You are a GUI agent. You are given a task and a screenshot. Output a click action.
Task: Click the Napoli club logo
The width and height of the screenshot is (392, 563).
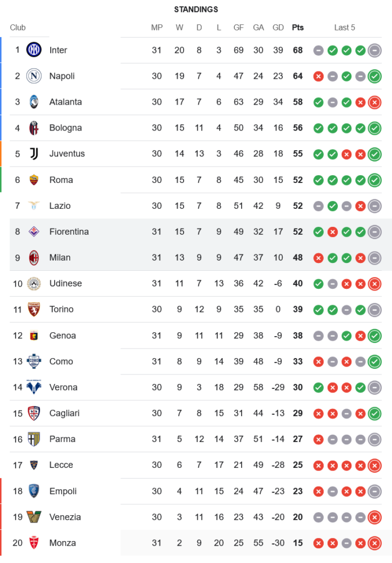(34, 76)
